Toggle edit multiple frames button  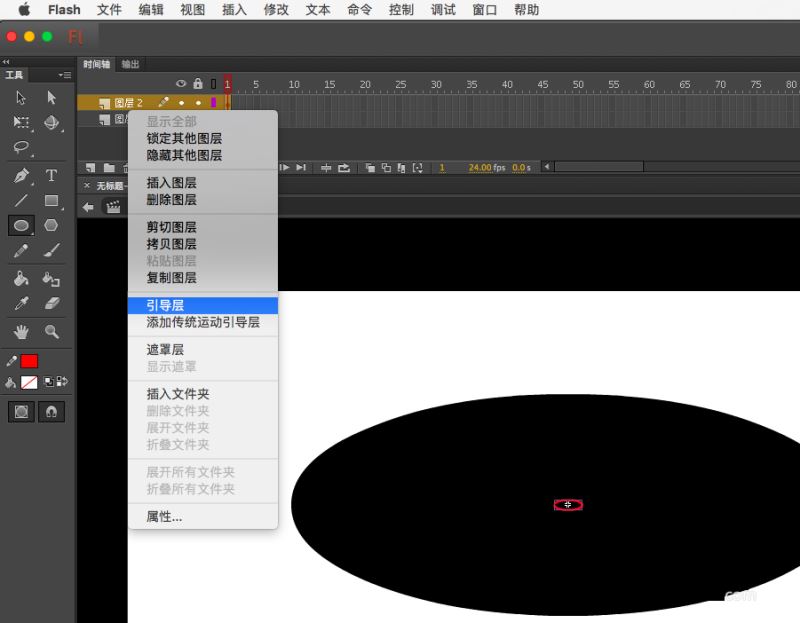pos(402,168)
